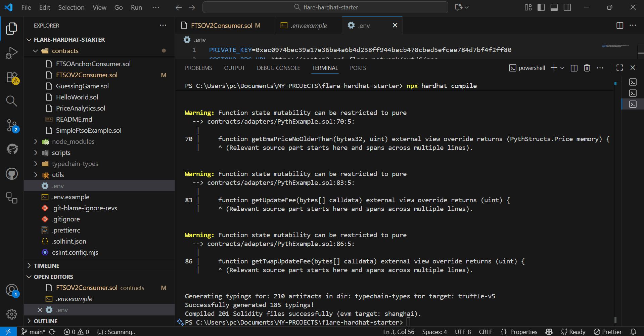The width and height of the screenshot is (644, 336).
Task: Open the Search view
Action: click(11, 101)
